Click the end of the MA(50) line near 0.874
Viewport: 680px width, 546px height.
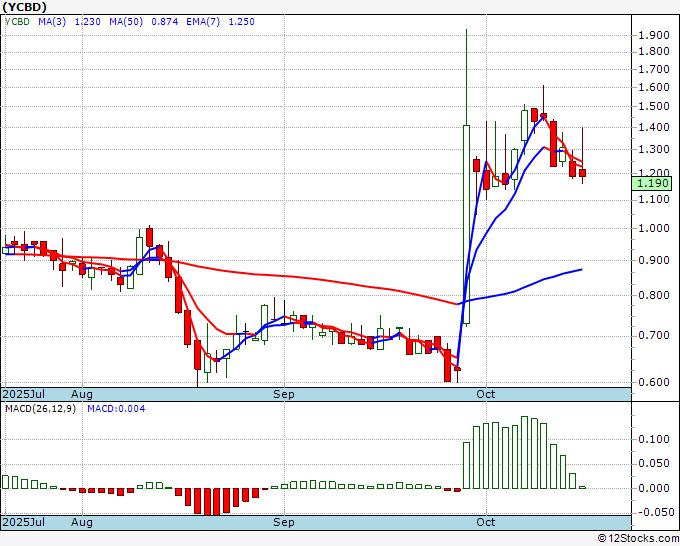(x=582, y=270)
